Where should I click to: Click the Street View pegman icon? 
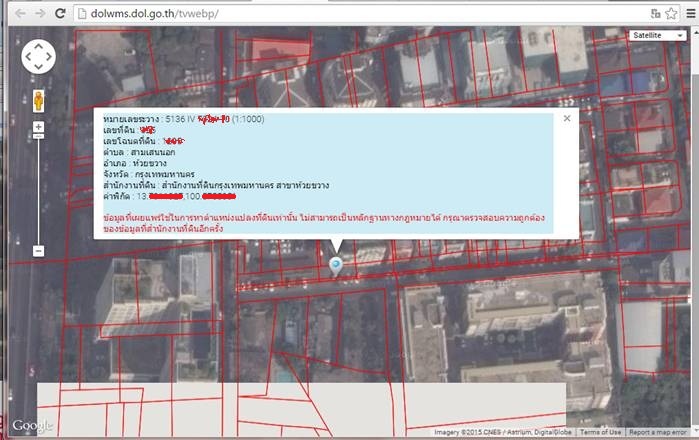click(x=39, y=101)
